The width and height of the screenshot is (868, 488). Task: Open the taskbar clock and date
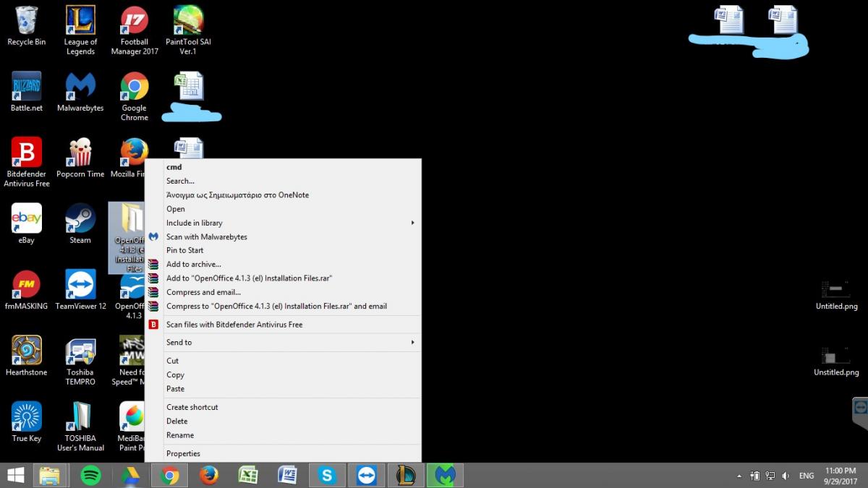pos(840,476)
